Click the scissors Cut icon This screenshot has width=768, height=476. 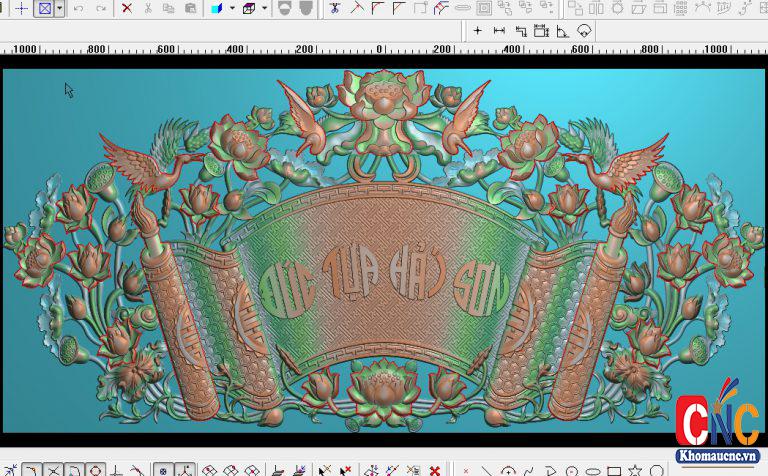click(148, 8)
